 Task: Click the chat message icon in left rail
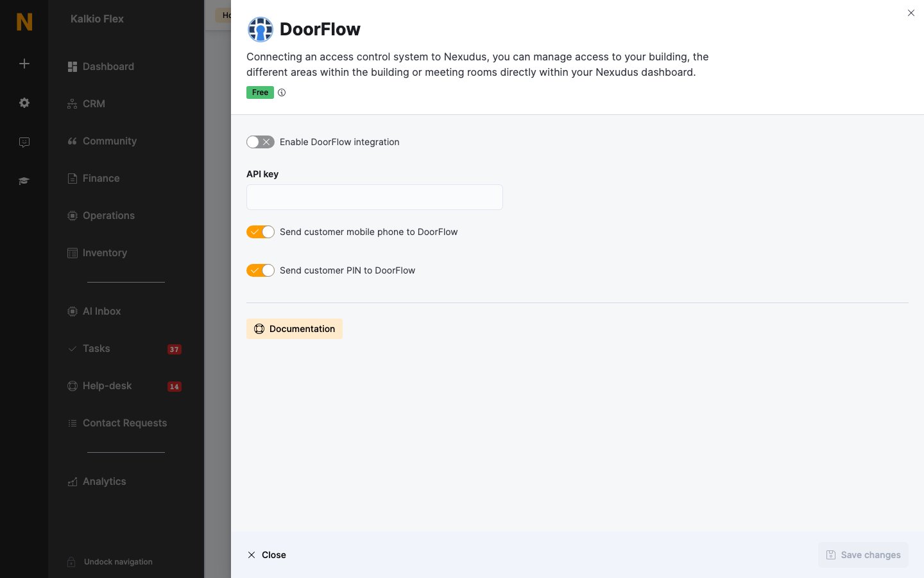24,142
